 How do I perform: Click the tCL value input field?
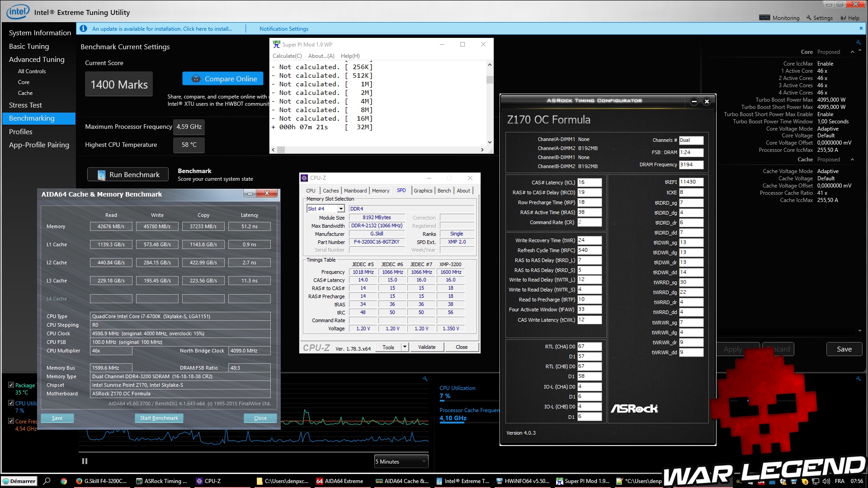(x=589, y=183)
